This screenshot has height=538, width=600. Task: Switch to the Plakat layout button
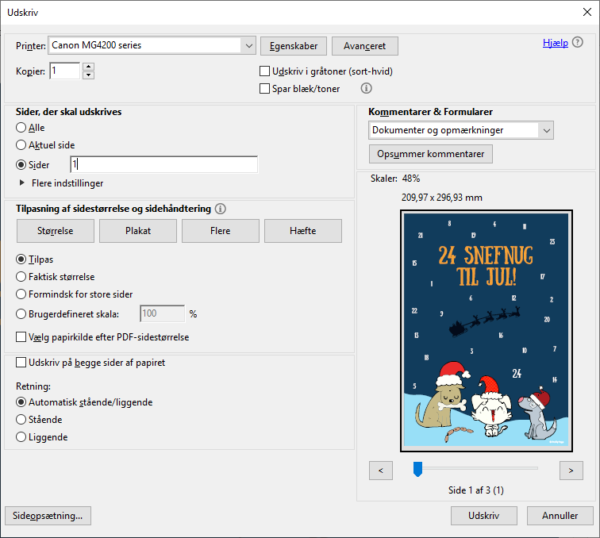[x=138, y=231]
